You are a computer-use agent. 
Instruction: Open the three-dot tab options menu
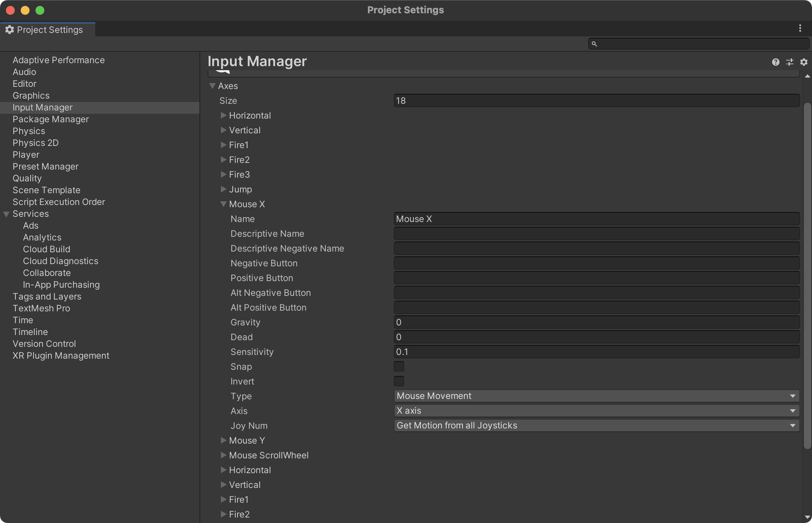click(799, 28)
